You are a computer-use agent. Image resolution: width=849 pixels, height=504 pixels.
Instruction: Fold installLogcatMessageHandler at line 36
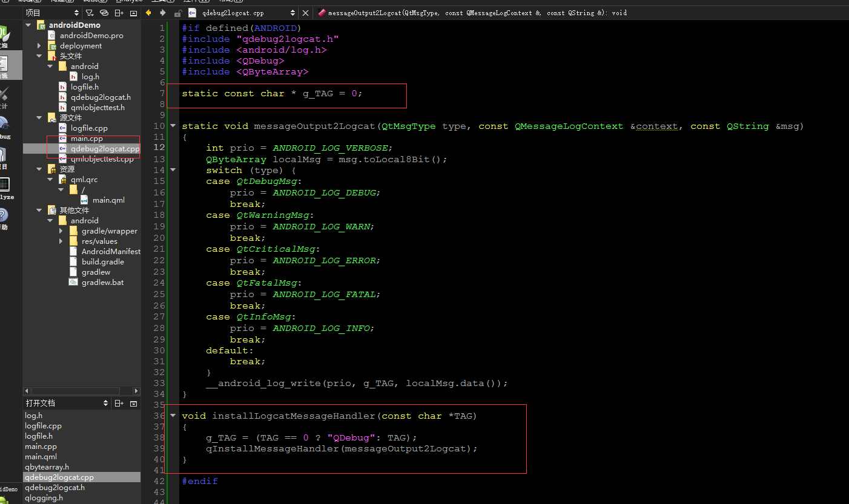coord(173,416)
